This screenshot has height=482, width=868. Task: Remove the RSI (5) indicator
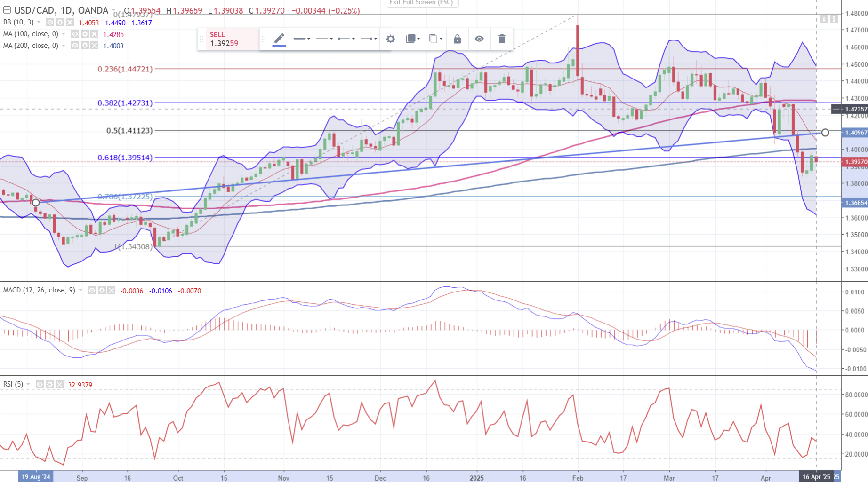(x=59, y=385)
